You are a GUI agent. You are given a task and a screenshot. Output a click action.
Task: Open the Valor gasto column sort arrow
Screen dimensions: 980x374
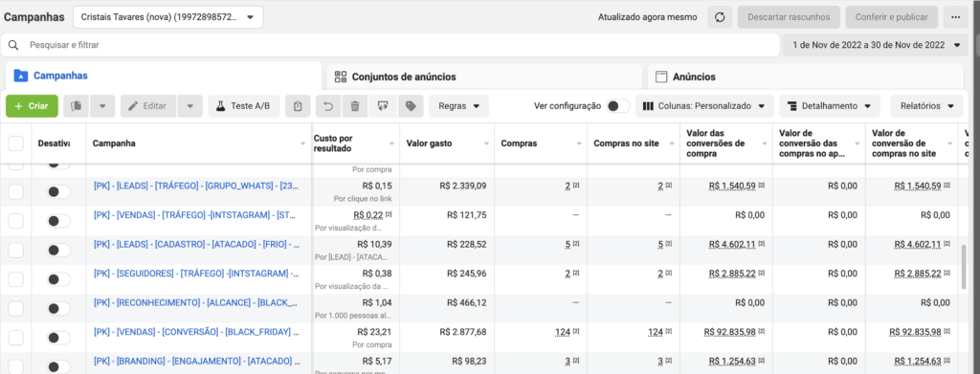pyautogui.click(x=486, y=143)
